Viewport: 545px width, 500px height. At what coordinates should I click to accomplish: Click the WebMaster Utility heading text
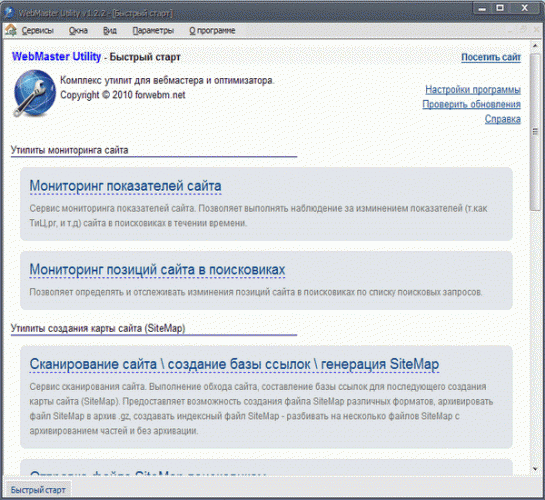click(x=56, y=56)
